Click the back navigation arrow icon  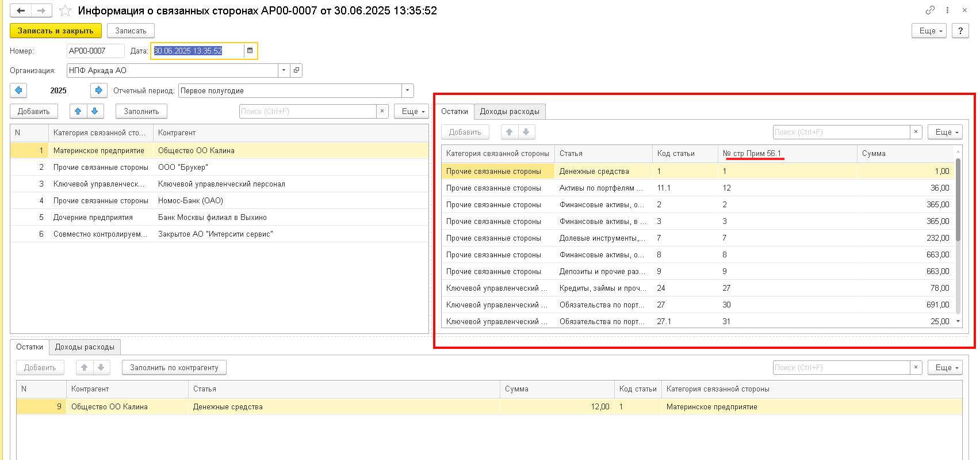pos(21,10)
